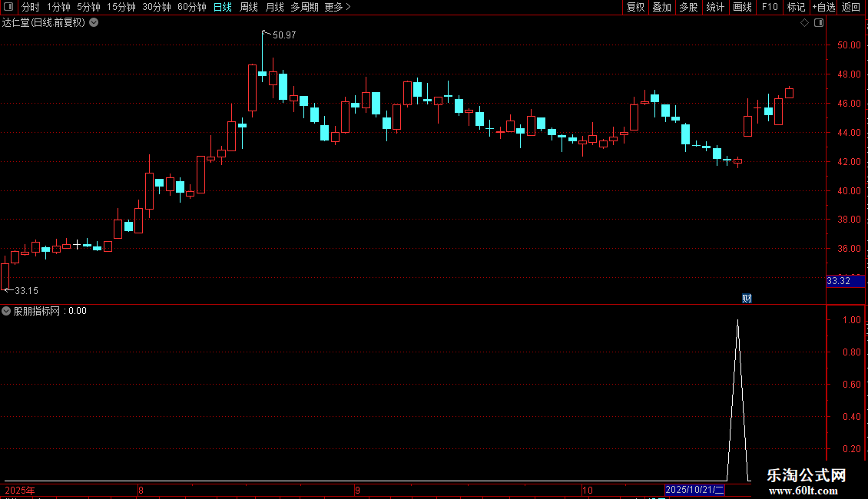Select the 1分钟 period

[x=58, y=7]
